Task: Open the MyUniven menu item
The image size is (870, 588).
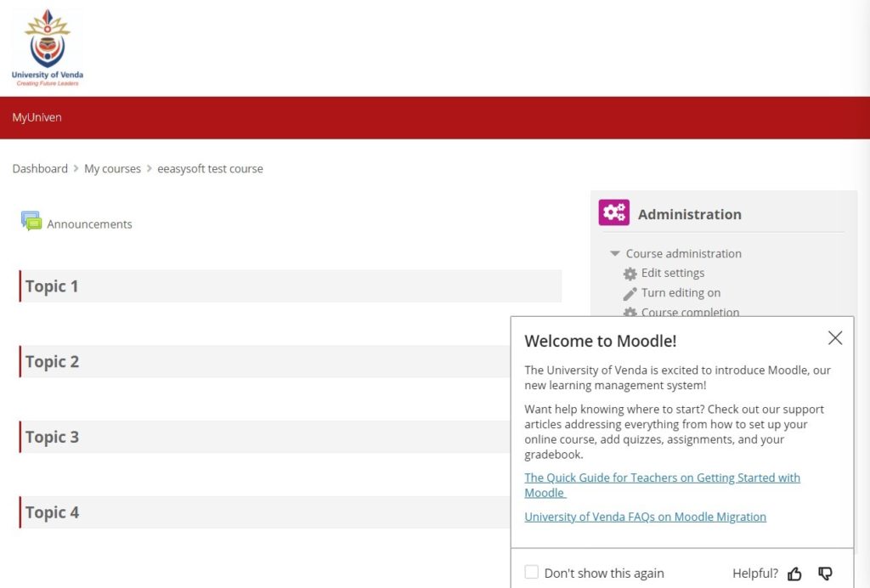Action: pos(37,117)
